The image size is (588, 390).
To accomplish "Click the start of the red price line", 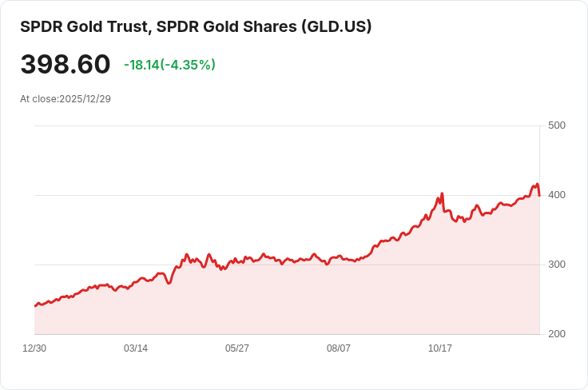I will tap(35, 305).
